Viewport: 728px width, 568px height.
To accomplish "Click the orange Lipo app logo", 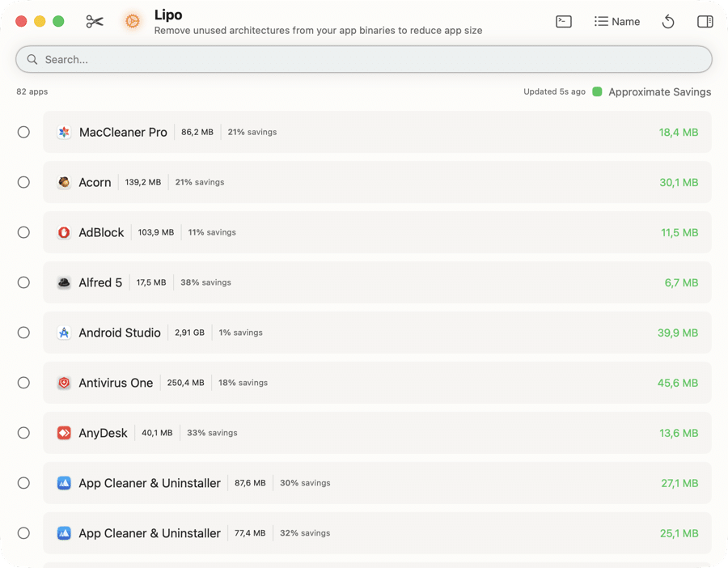I will pyautogui.click(x=133, y=21).
